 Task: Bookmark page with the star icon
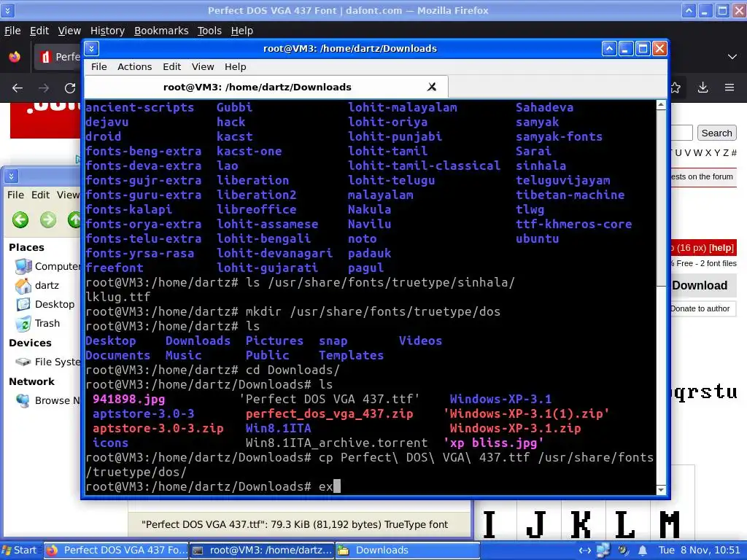[x=676, y=87]
